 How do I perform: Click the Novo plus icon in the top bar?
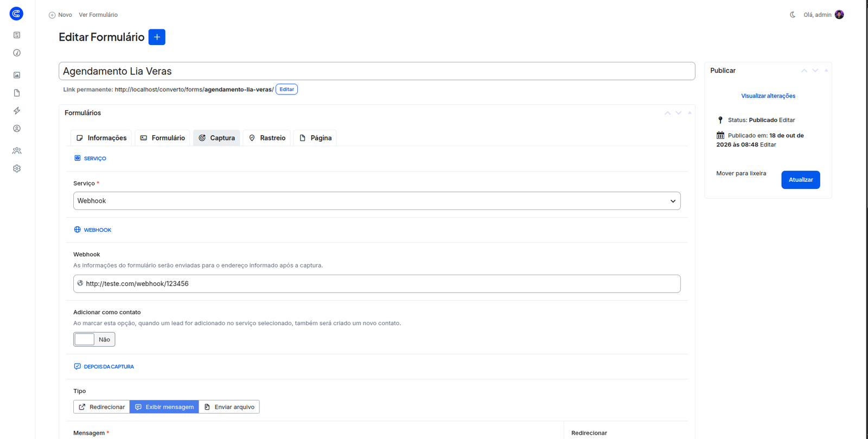(52, 15)
